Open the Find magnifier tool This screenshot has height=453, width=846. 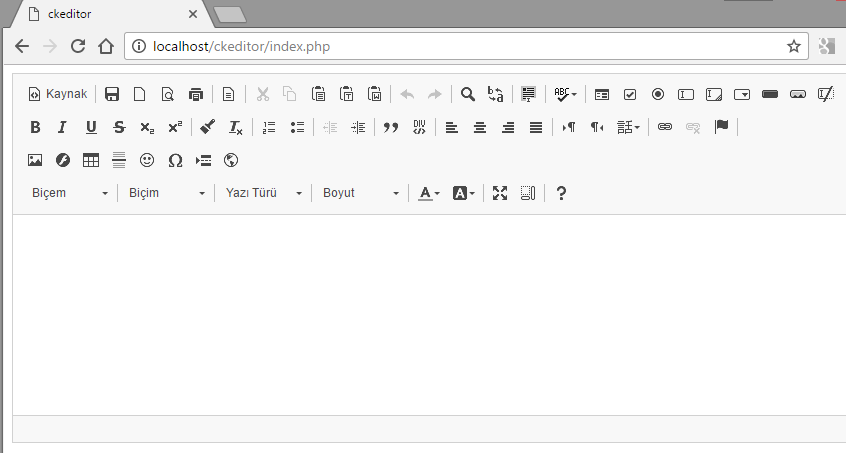coord(467,94)
